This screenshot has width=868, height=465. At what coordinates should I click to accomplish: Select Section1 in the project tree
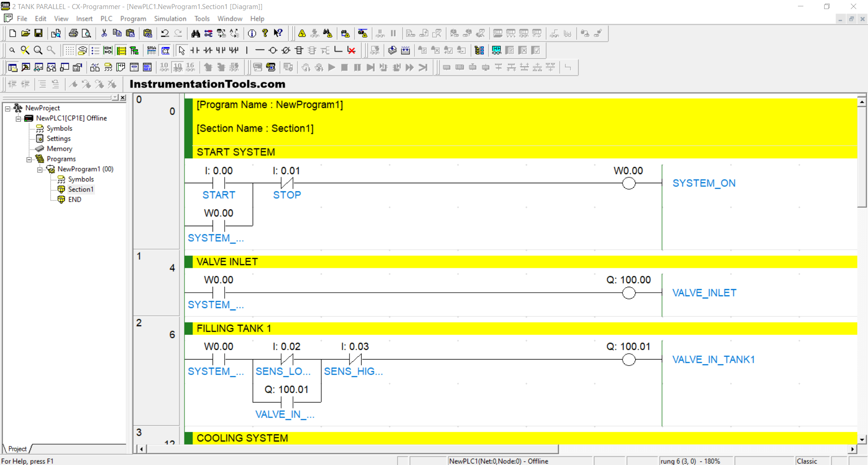coord(81,190)
